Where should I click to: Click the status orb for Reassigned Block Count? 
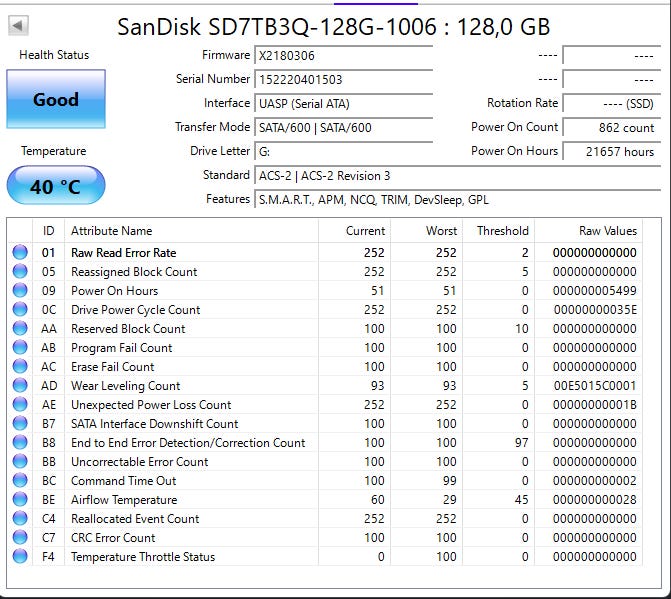(x=20, y=271)
